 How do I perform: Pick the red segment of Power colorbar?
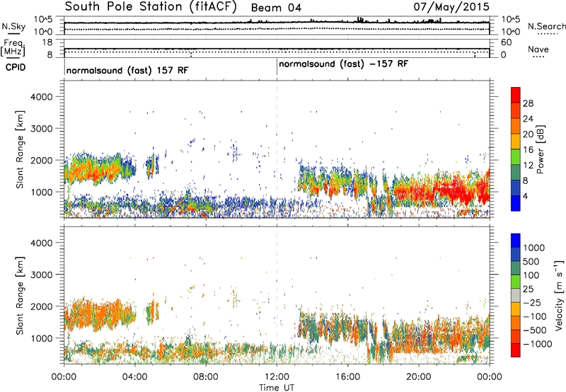point(516,95)
